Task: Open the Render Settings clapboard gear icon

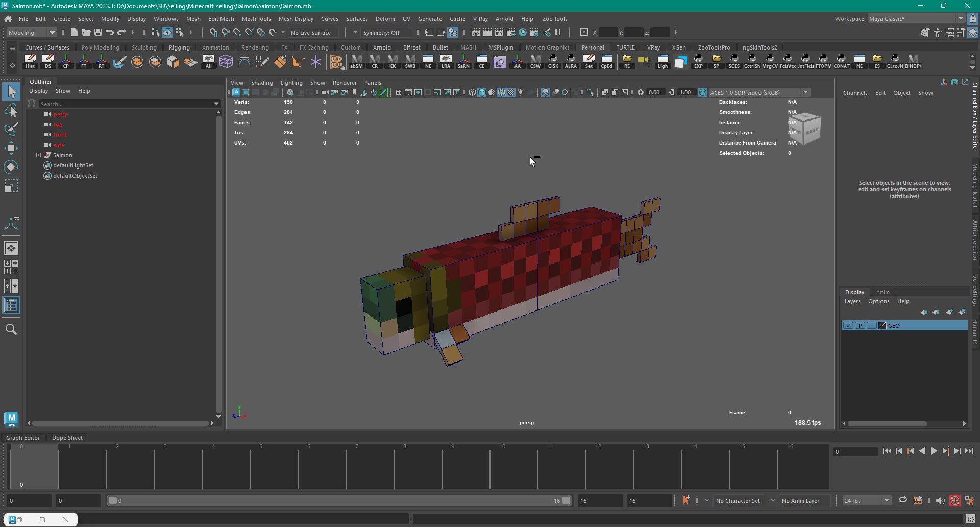Action: point(511,32)
